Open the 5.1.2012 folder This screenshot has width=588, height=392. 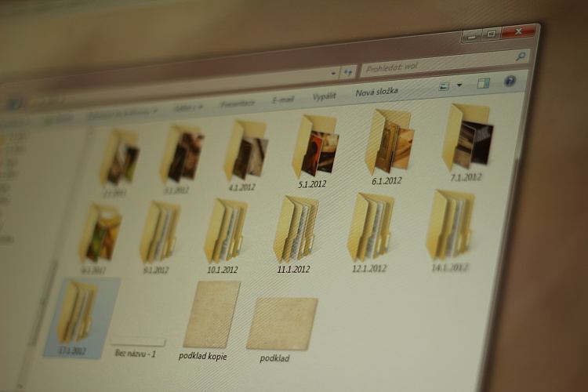click(x=314, y=150)
